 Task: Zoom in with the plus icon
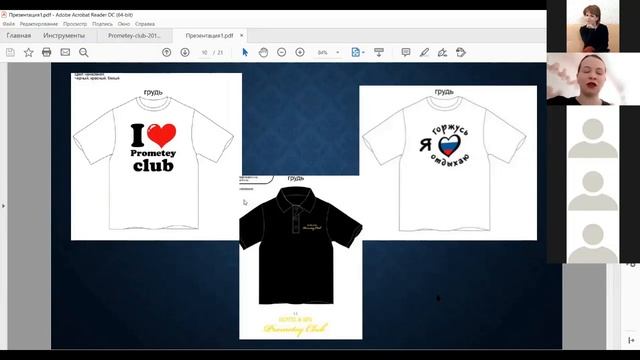(300, 52)
